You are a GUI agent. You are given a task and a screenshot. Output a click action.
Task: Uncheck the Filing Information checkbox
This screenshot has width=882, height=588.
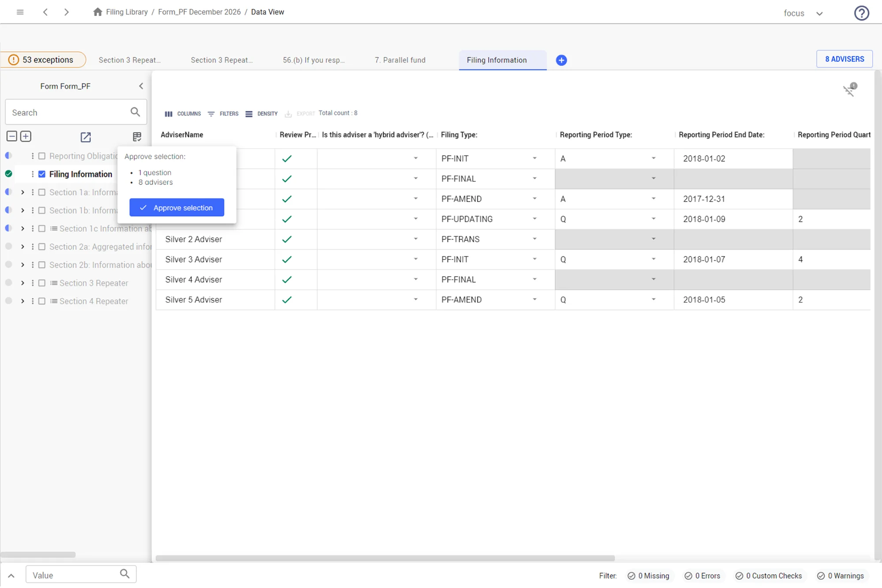coord(42,174)
